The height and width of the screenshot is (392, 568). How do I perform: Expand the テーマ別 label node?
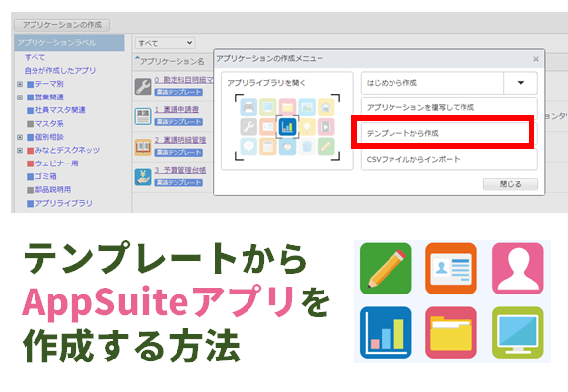[20, 84]
